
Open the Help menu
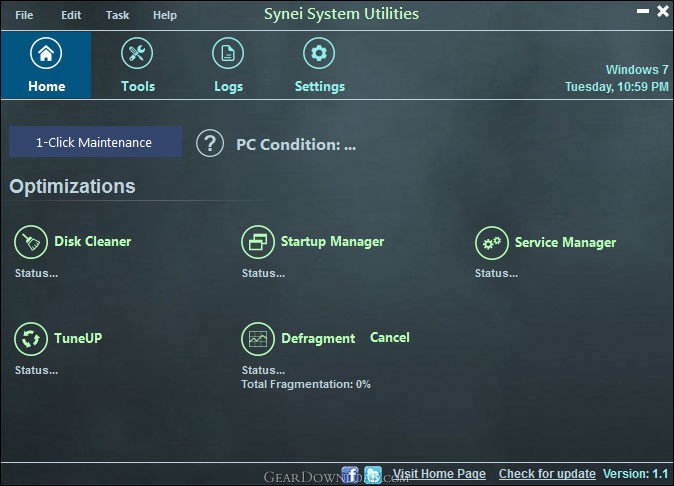[x=165, y=15]
